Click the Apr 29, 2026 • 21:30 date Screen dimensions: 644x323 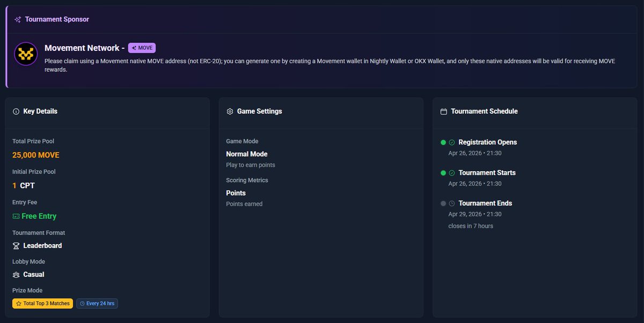[475, 215]
